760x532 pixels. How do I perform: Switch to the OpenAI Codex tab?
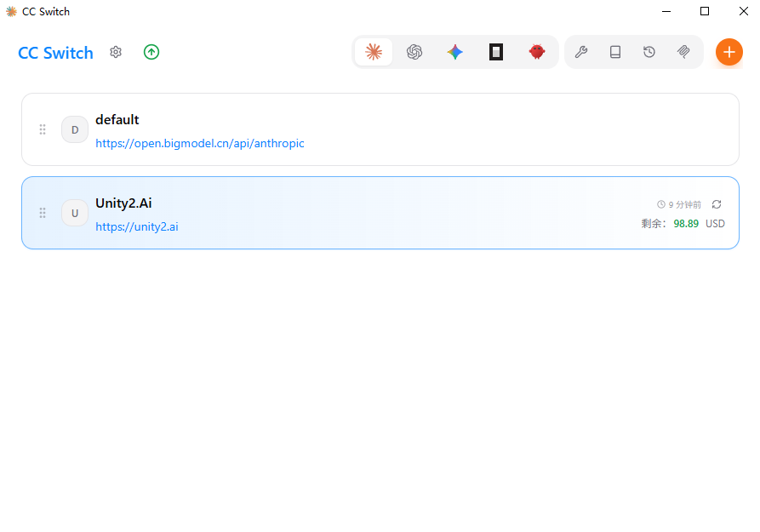pyautogui.click(x=414, y=52)
